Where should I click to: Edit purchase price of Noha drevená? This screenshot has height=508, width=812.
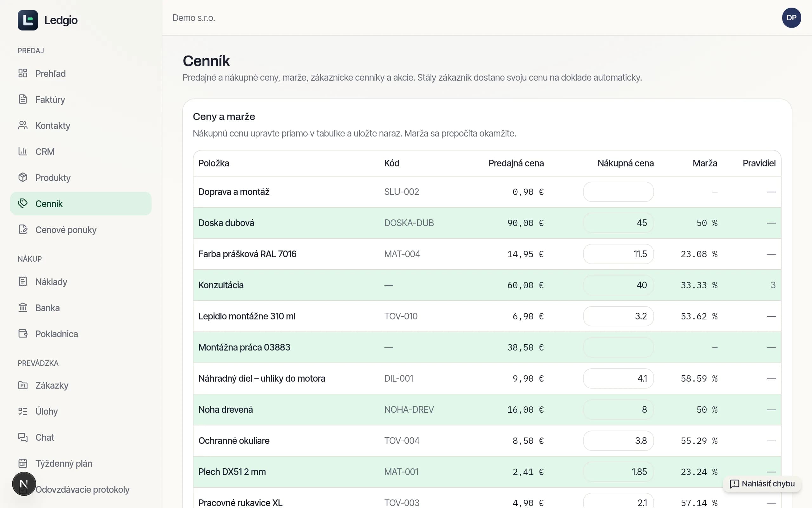618,410
